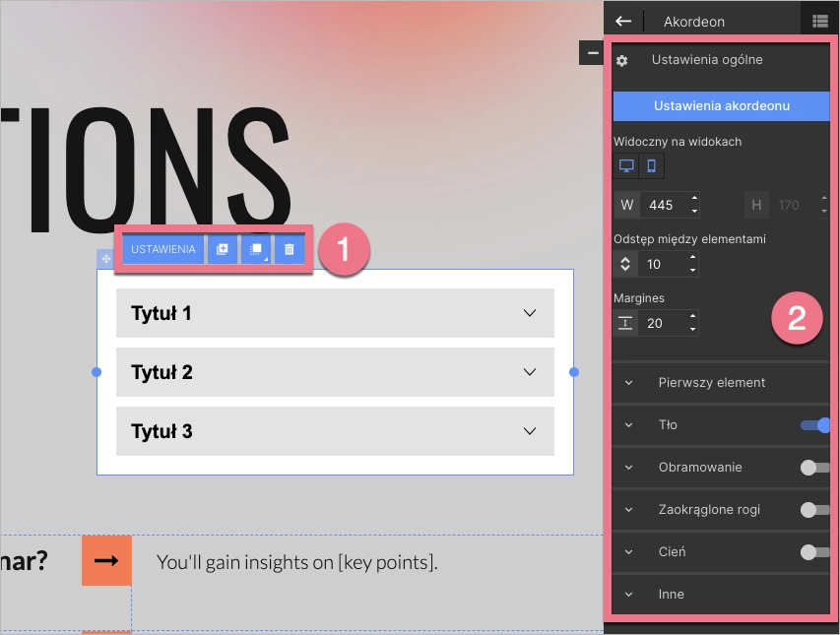This screenshot has height=635, width=840.
Task: Collapse the panel with the minus button
Action: (x=592, y=52)
